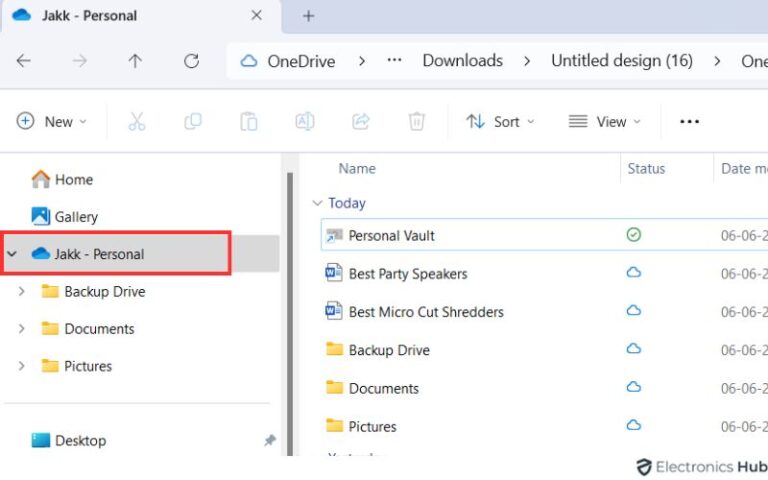Image resolution: width=768 pixels, height=480 pixels.
Task: Click the Delete trash can icon
Action: (417, 121)
